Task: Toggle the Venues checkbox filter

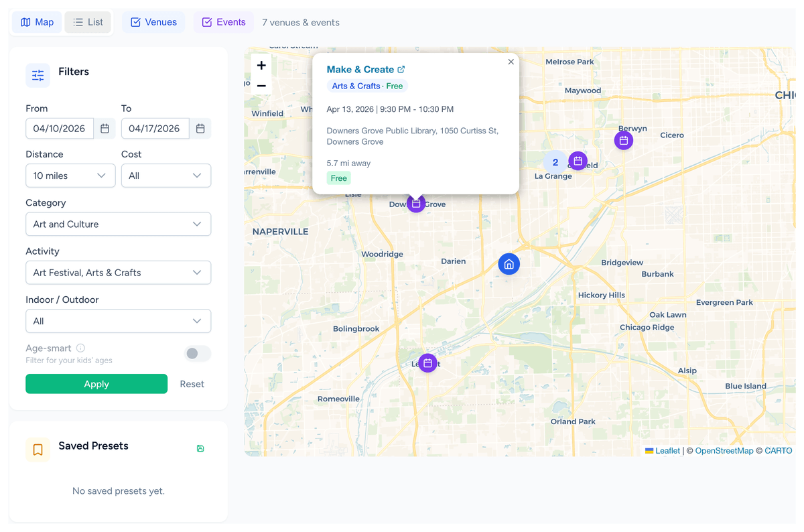Action: point(153,22)
